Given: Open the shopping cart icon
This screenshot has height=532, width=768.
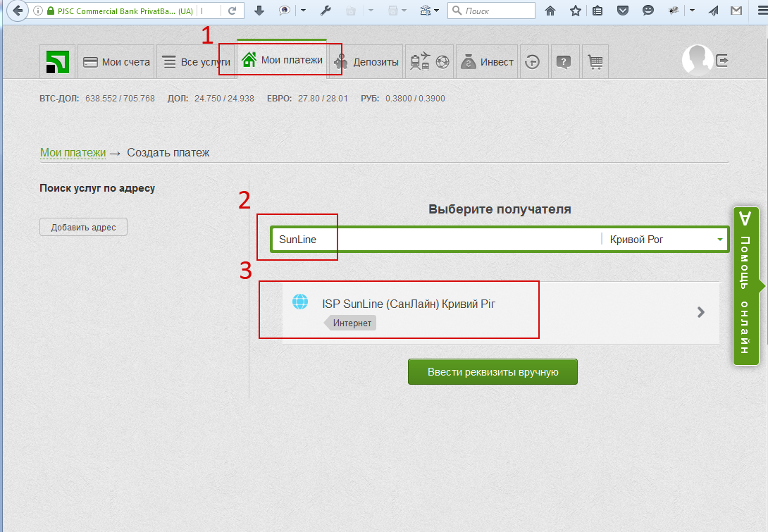Looking at the screenshot, I should 595,62.
